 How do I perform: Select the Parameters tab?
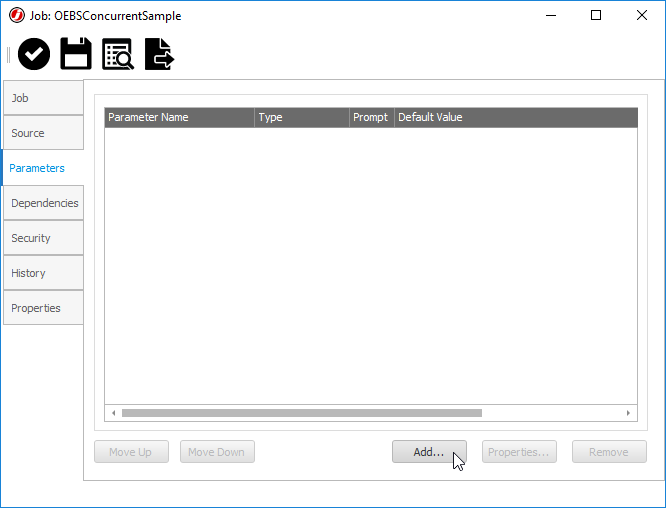(x=43, y=168)
